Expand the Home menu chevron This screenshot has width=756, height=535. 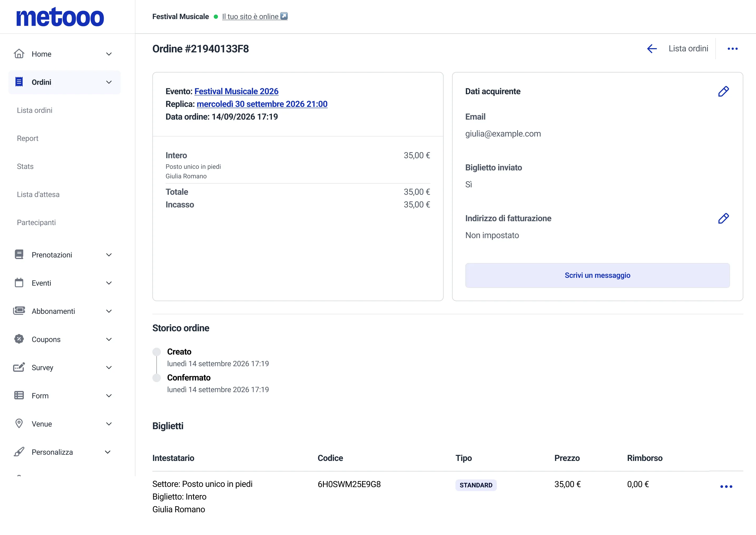tap(109, 54)
